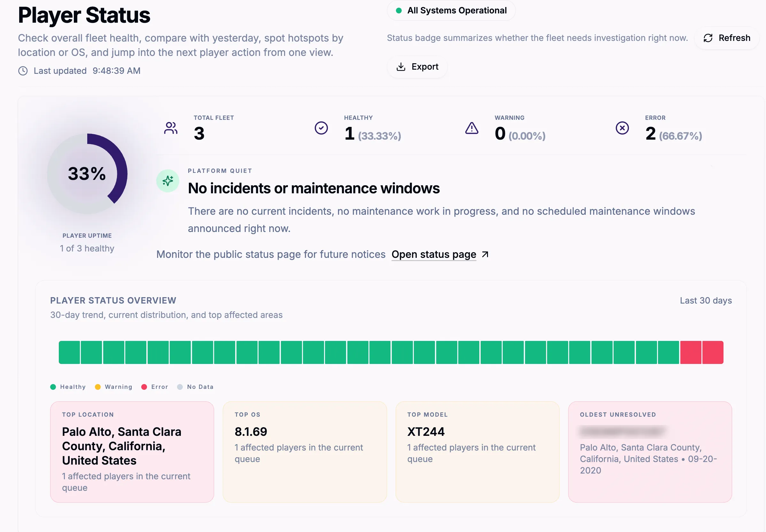Click the Export button

pos(417,67)
